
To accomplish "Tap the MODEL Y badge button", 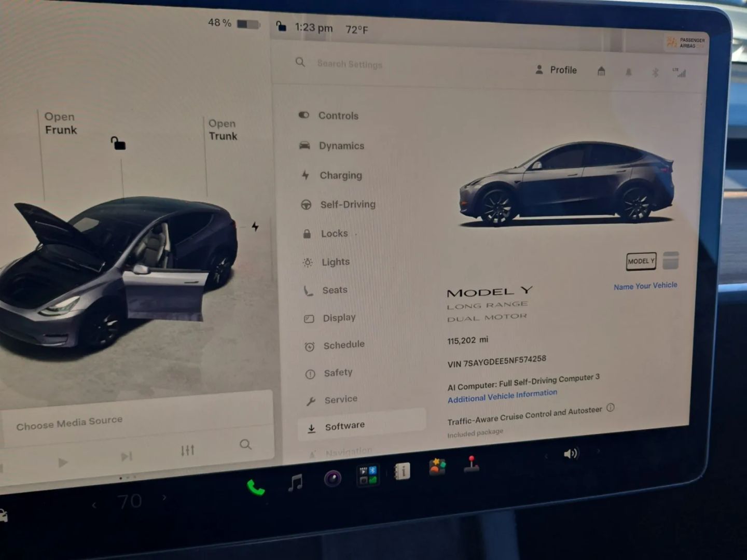I will click(x=641, y=261).
